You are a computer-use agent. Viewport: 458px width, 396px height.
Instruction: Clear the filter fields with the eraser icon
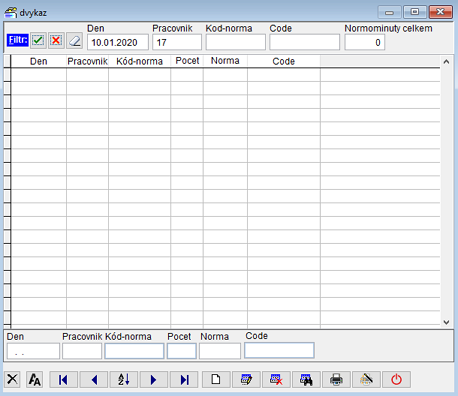click(x=74, y=41)
